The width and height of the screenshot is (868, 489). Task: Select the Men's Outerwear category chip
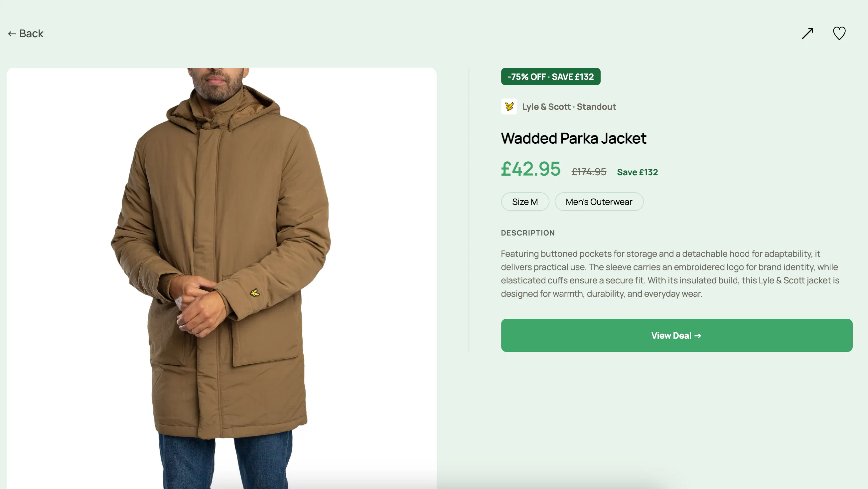pos(599,202)
